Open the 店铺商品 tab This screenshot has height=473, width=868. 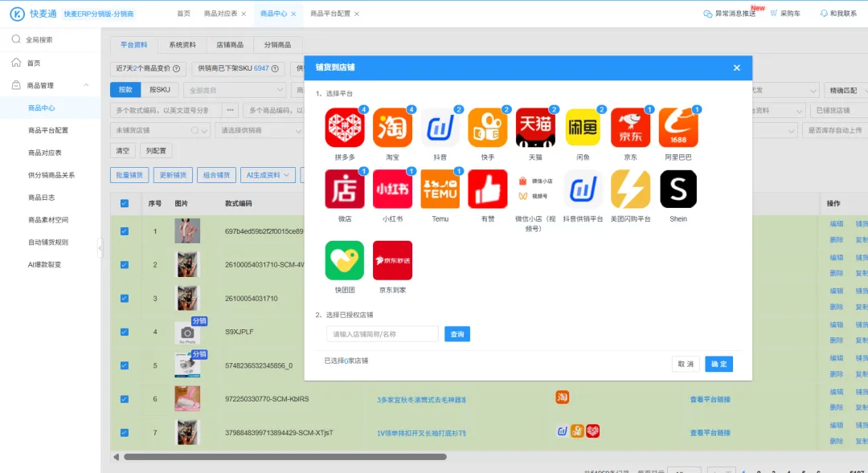(x=230, y=45)
